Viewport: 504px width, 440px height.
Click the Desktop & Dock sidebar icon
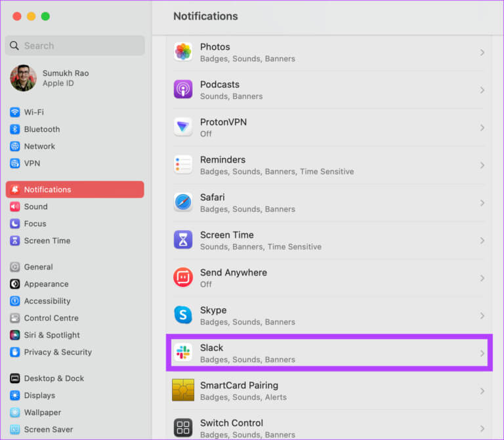(x=15, y=378)
